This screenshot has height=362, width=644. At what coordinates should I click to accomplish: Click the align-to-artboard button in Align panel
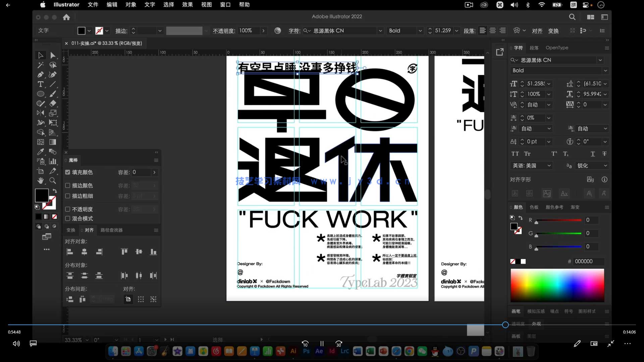128,299
